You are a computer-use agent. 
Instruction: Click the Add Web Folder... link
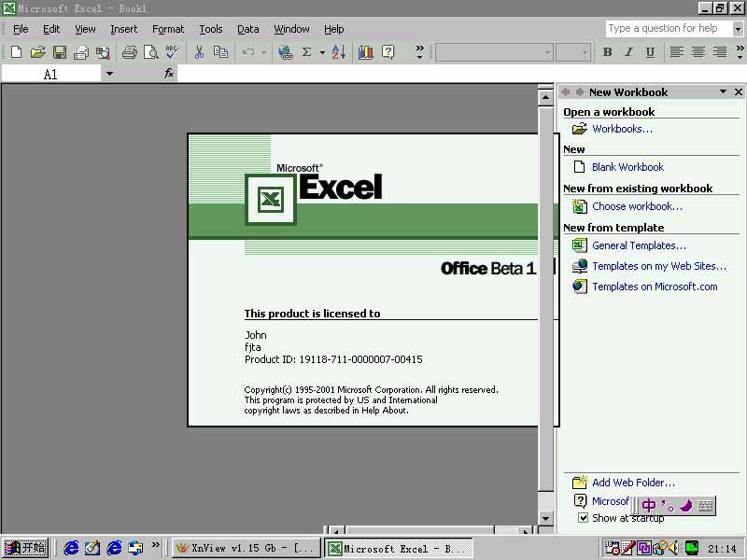tap(633, 483)
